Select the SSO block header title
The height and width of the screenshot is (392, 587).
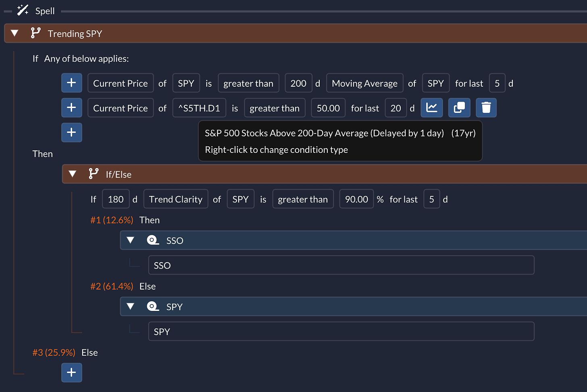coord(175,240)
